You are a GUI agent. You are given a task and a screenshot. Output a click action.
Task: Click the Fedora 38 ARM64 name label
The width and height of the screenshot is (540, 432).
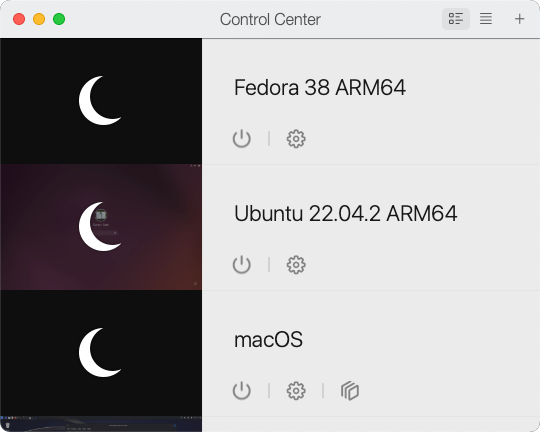click(320, 87)
